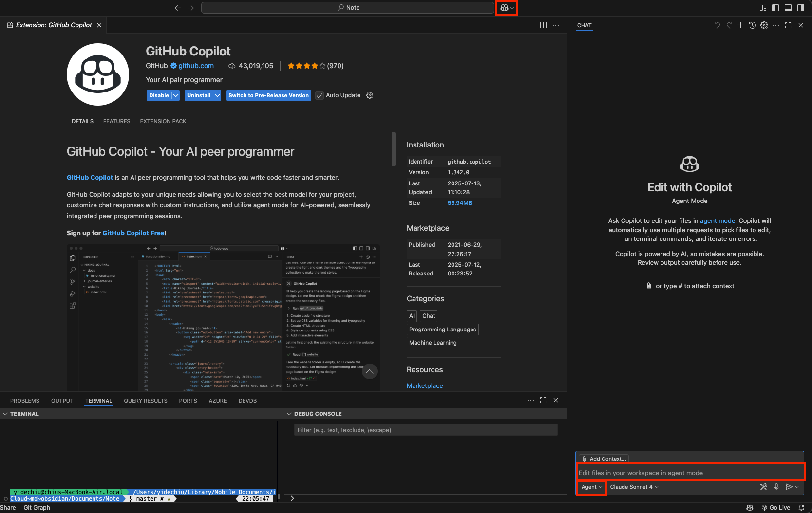Open the AZURE panel tab
Screen dimensions: 812x513
coord(218,401)
